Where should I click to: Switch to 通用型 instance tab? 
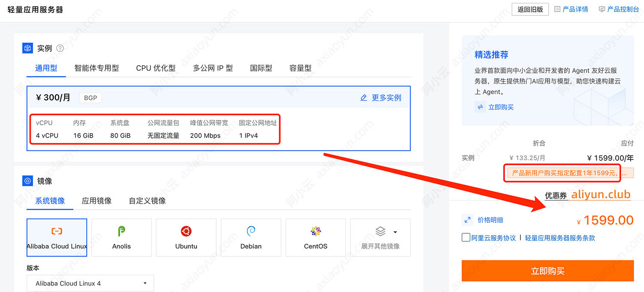[x=46, y=68]
